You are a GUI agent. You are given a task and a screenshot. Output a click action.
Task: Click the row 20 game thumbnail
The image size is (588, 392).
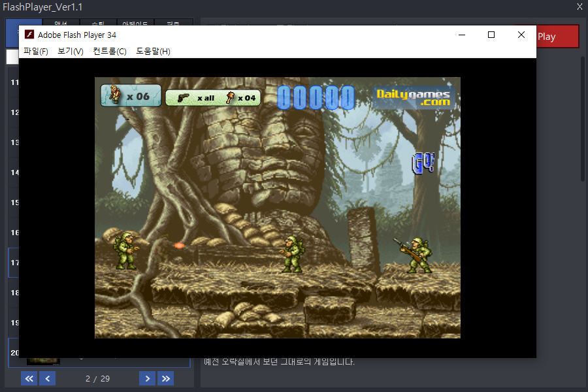(43, 361)
